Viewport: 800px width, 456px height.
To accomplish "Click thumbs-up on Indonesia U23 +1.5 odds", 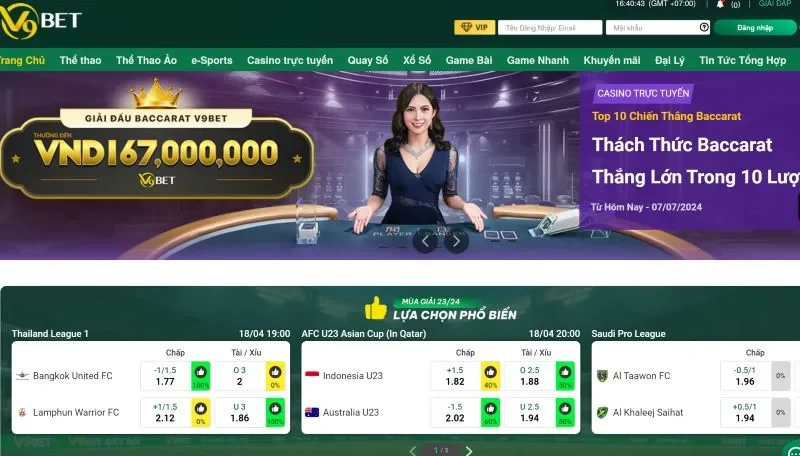I will click(490, 376).
